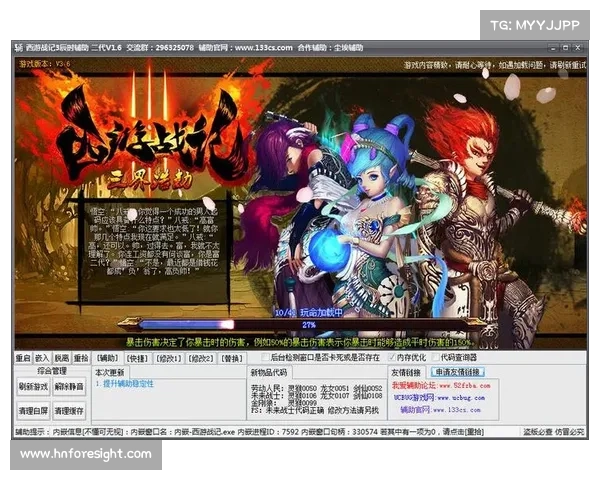Viewport: 600px width, 480px height.
Task: Click the 辅助提示 status bar message
Action: (x=249, y=432)
